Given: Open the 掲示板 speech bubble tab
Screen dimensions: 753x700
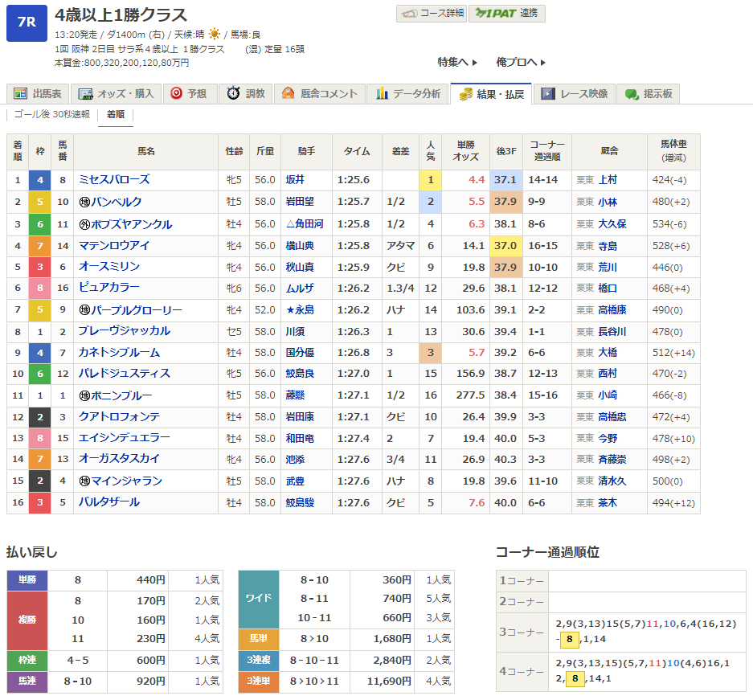Looking at the screenshot, I should click(649, 94).
